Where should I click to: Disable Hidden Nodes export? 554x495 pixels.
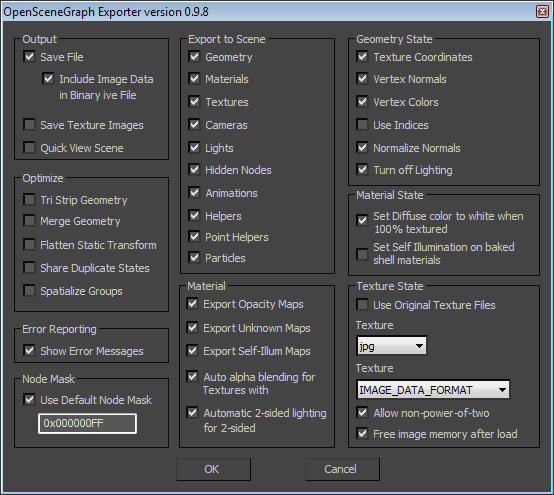click(x=194, y=170)
